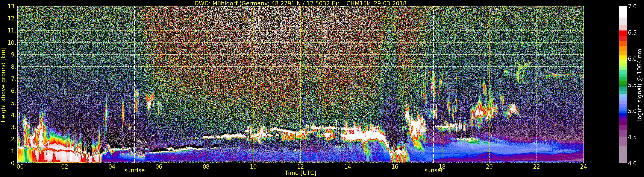Click the time axis tick '02'
644x177 pixels.
[x=65, y=167]
